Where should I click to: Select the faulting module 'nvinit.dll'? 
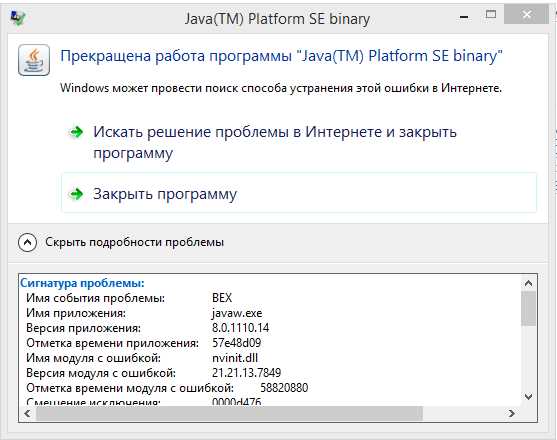(x=235, y=358)
